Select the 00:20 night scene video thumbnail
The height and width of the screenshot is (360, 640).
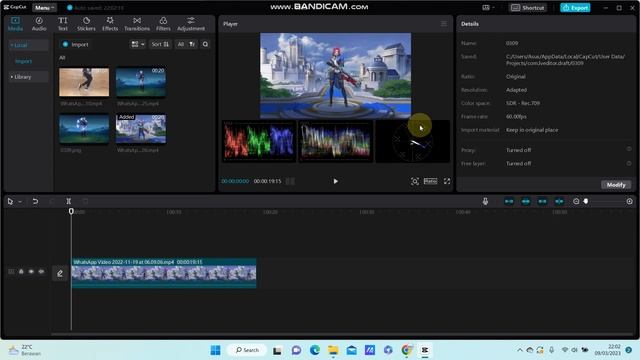coord(141,82)
